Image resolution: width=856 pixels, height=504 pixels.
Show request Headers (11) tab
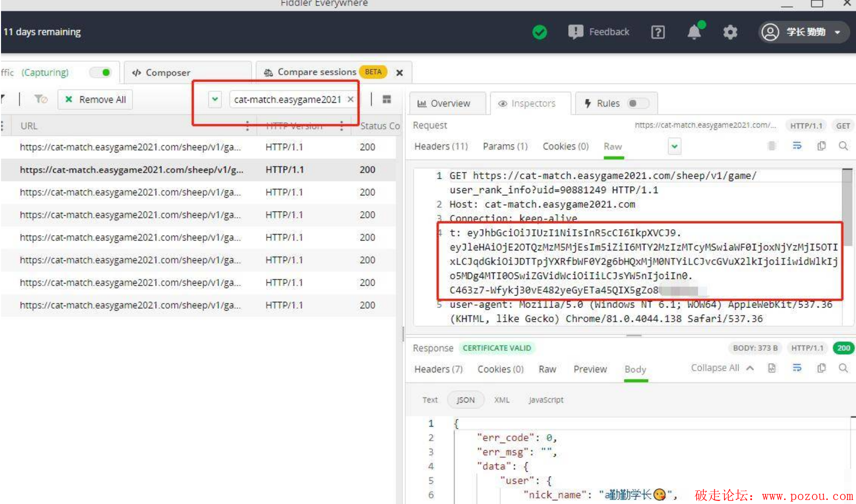[x=441, y=147]
